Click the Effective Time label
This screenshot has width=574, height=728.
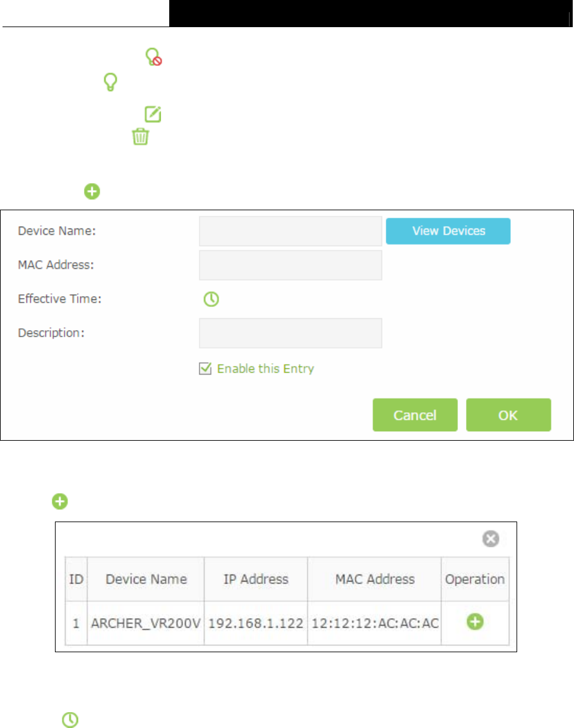[x=59, y=299]
